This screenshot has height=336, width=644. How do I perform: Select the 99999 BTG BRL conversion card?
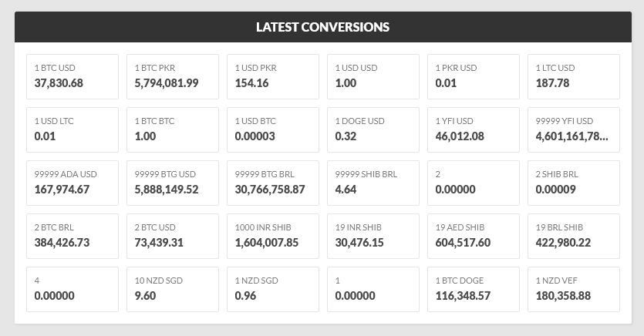273,183
